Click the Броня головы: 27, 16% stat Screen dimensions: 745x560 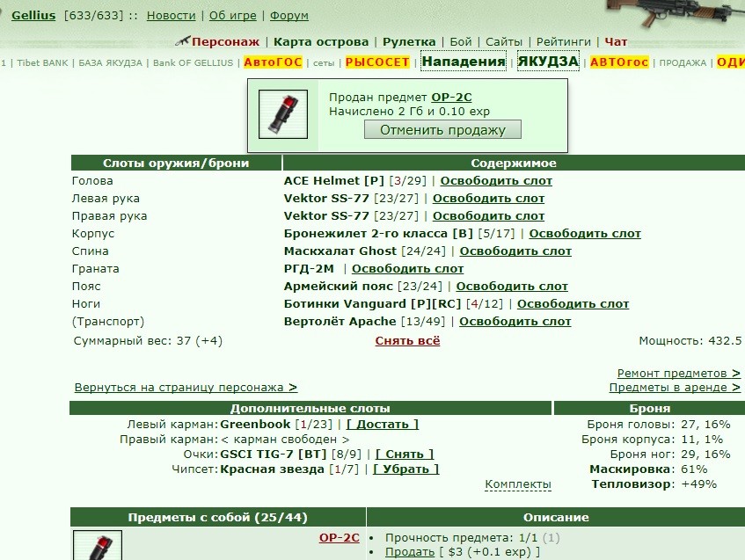tap(659, 424)
